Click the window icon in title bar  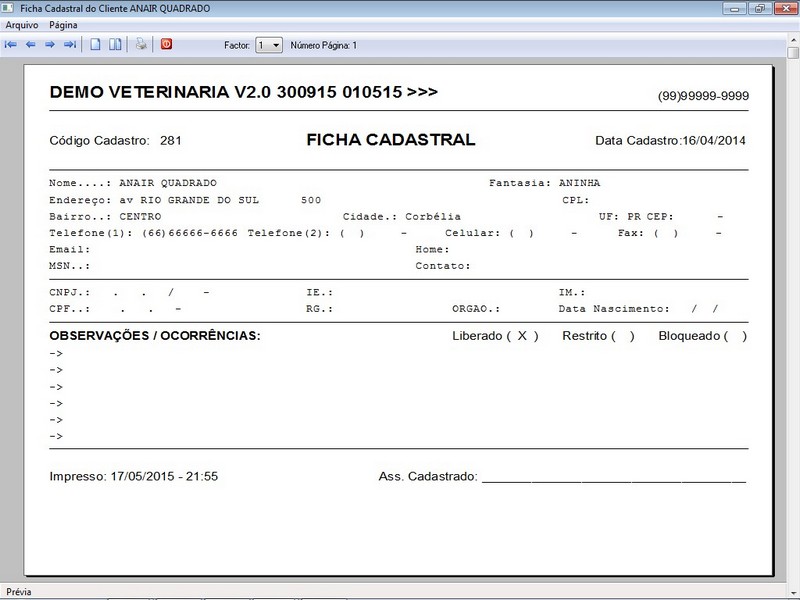click(7, 8)
